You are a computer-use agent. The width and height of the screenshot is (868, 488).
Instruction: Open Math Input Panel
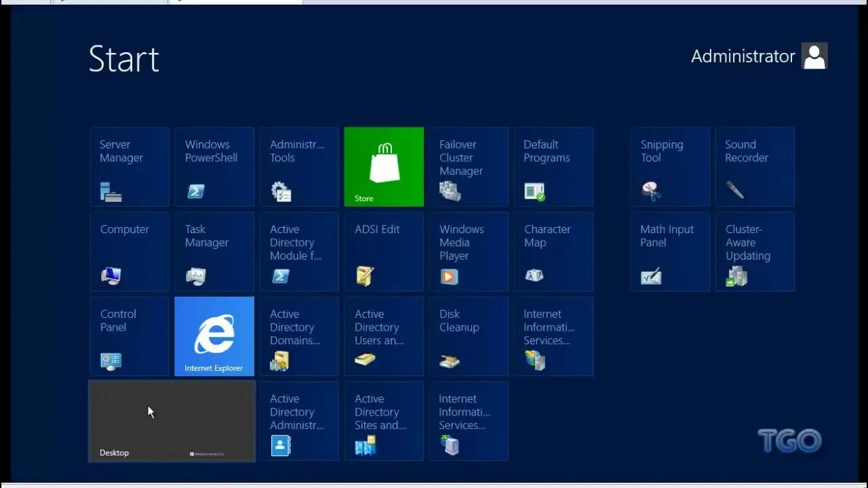tap(669, 251)
